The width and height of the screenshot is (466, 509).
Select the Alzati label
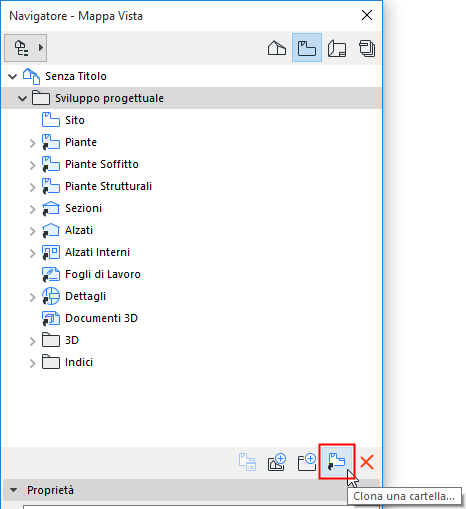coord(79,230)
